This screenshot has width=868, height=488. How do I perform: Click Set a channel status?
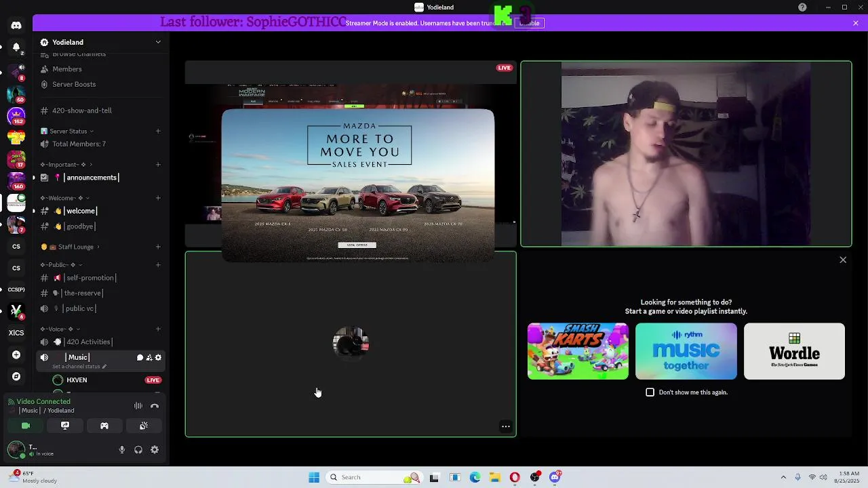(x=79, y=367)
